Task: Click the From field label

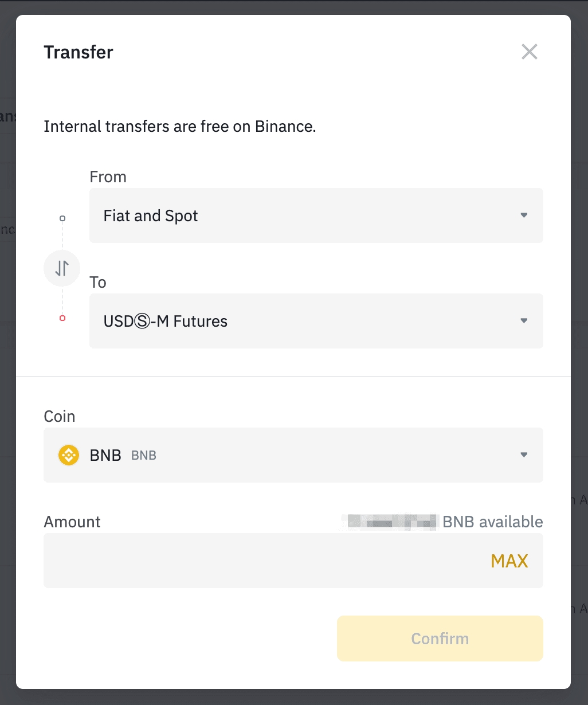Action: coord(108,177)
